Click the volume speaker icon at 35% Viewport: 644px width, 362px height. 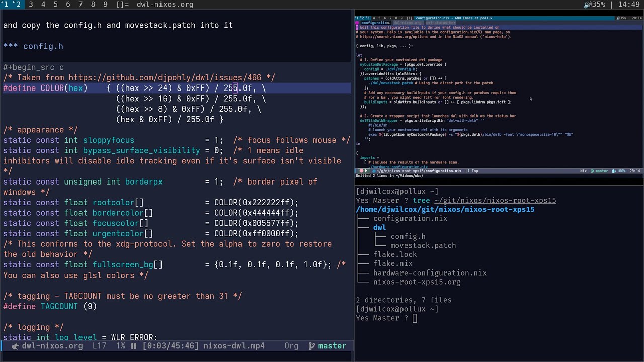[x=587, y=4]
